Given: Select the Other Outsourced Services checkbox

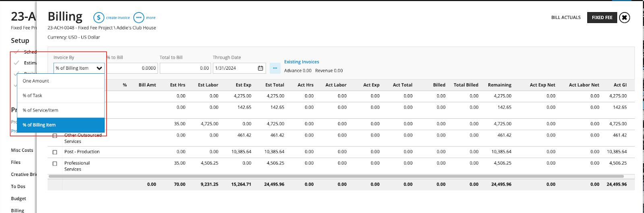Looking at the screenshot, I should pos(55,136).
